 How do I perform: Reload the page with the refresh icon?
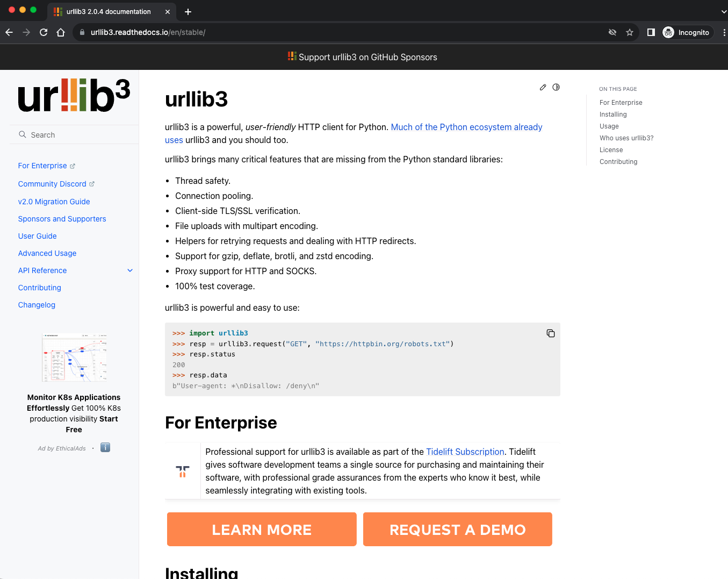pyautogui.click(x=44, y=32)
